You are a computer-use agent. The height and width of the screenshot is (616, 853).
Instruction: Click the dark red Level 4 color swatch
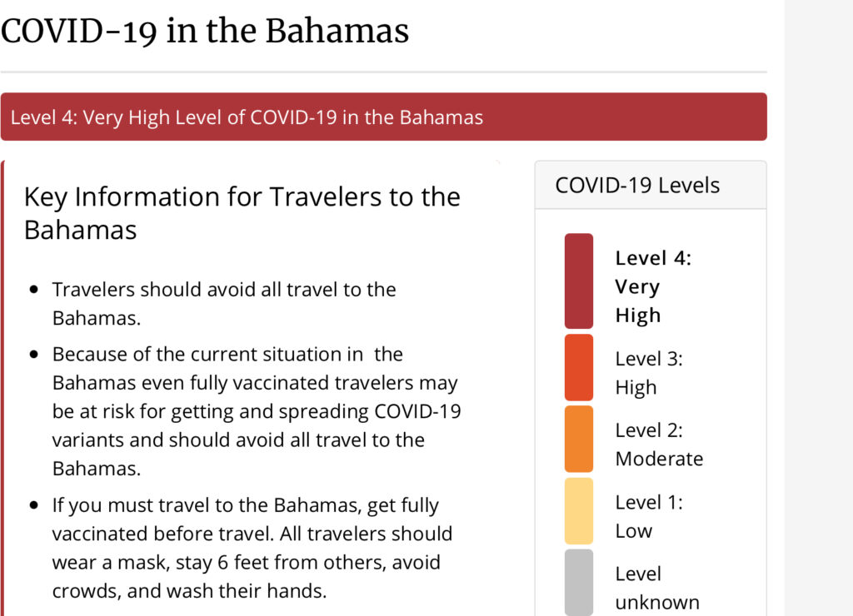coord(579,281)
